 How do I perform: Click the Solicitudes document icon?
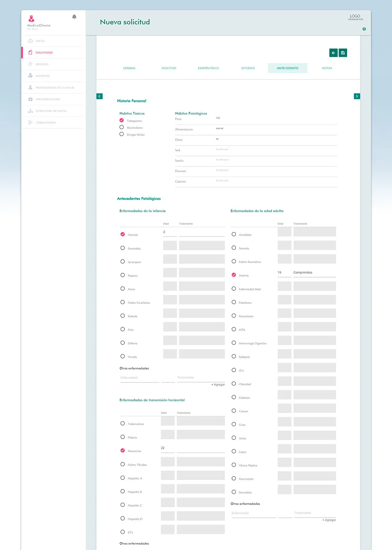(31, 52)
